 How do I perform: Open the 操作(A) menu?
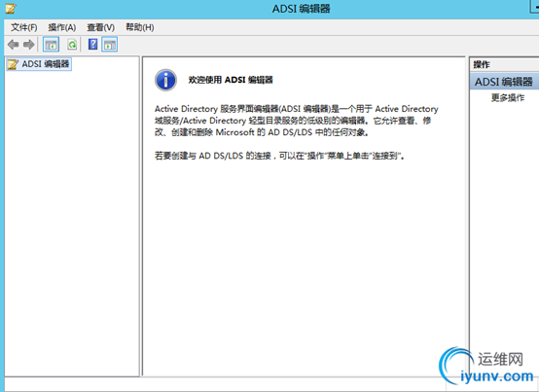62,27
